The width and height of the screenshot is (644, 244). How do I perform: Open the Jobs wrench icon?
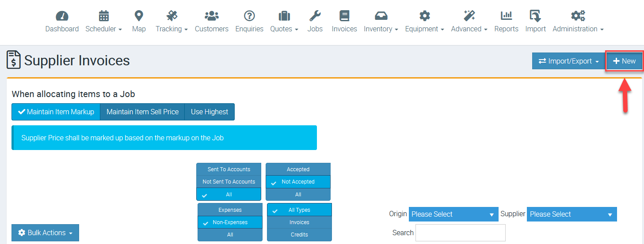(x=315, y=16)
